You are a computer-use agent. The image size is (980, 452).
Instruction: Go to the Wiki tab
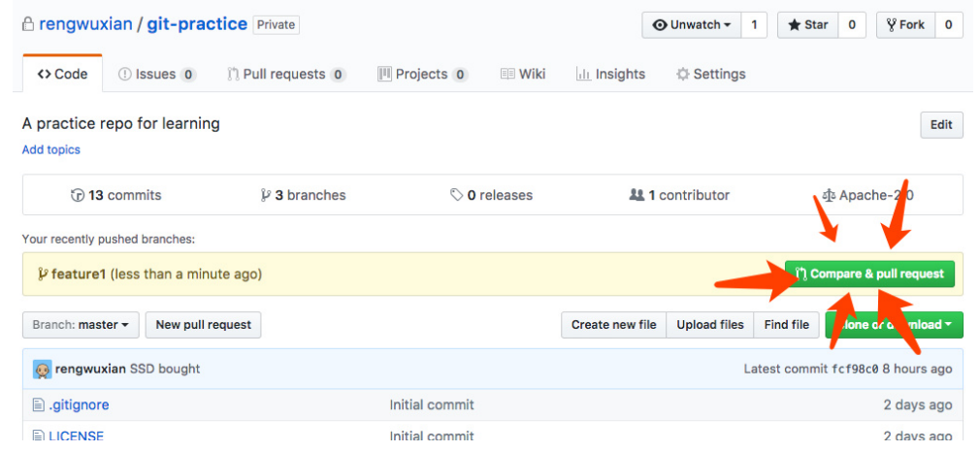tap(523, 75)
